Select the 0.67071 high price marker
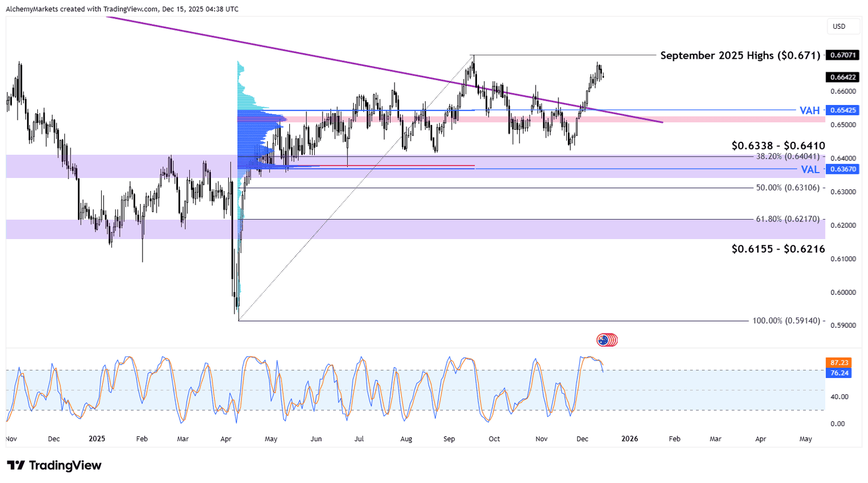The width and height of the screenshot is (868, 483). click(x=843, y=55)
